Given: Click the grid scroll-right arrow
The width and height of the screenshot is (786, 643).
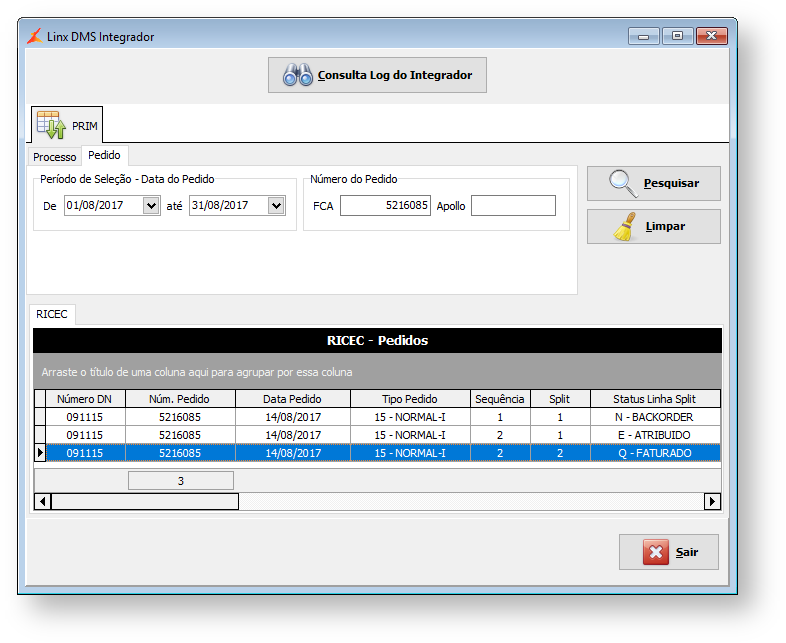Looking at the screenshot, I should [x=712, y=502].
